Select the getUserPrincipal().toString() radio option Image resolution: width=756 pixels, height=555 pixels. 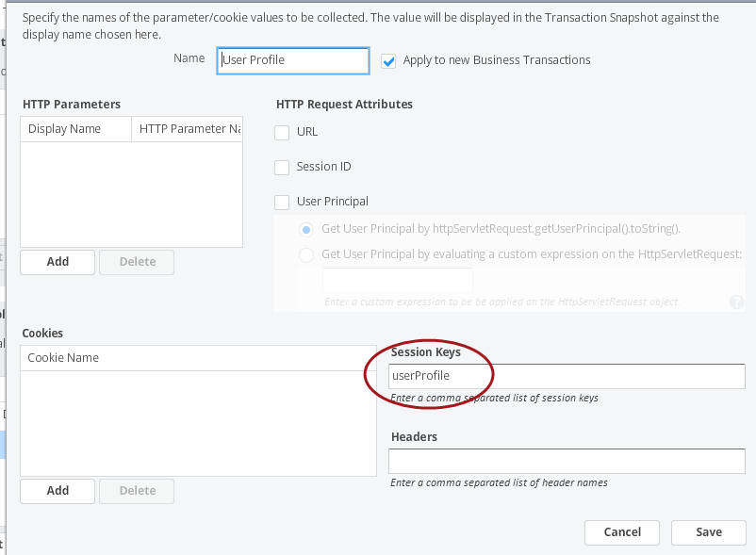(306, 229)
